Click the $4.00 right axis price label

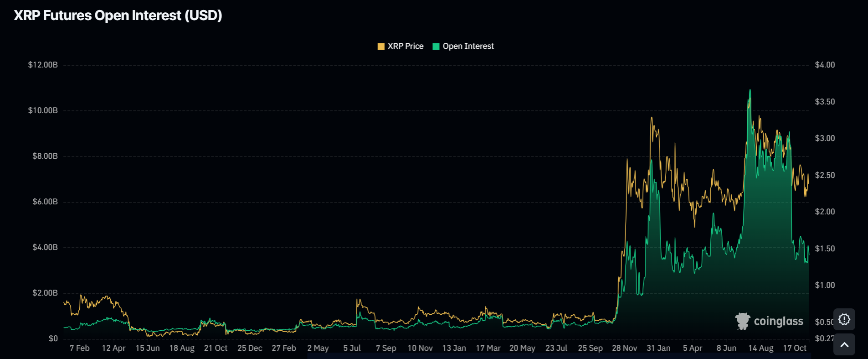point(825,65)
